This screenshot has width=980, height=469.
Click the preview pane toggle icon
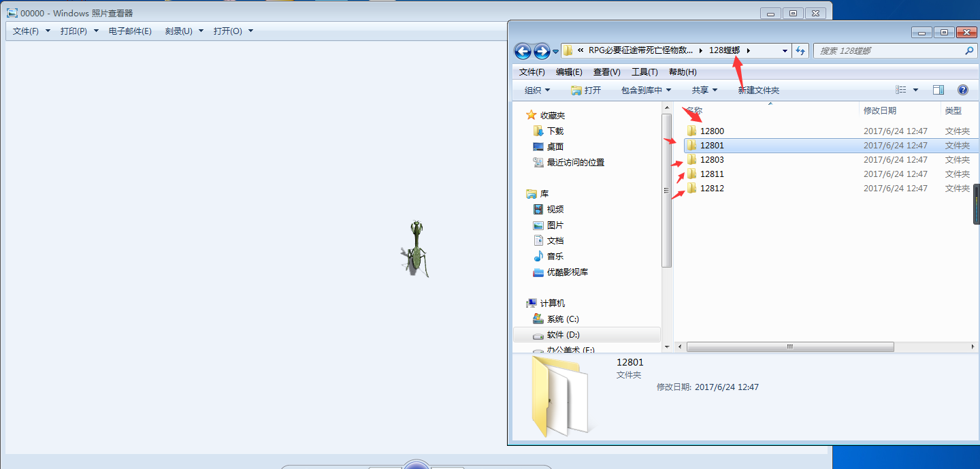938,90
